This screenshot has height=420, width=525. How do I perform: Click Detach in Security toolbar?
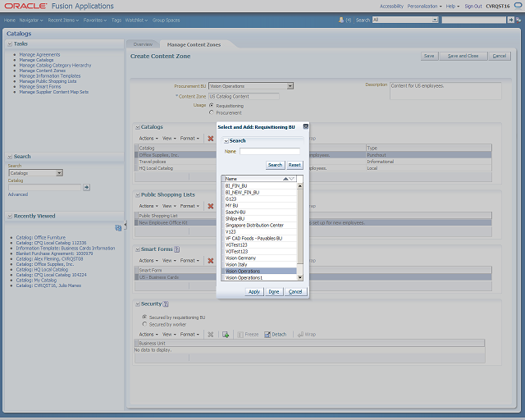(276, 334)
